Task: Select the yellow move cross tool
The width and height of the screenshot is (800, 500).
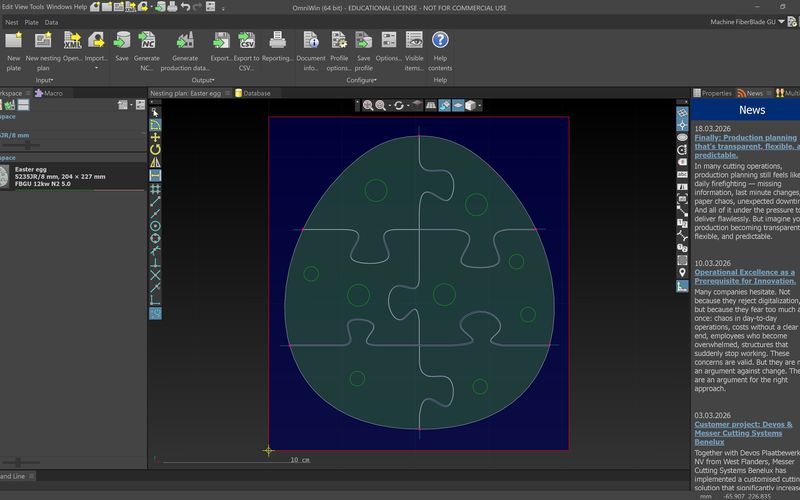Action: click(x=155, y=137)
